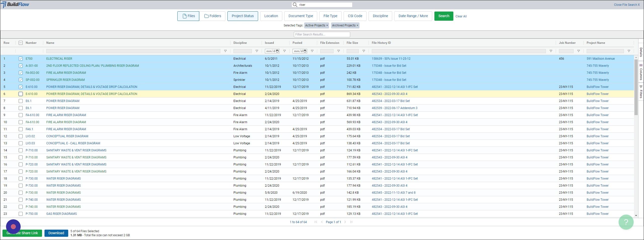Open the File Size column filter icon

364,51
